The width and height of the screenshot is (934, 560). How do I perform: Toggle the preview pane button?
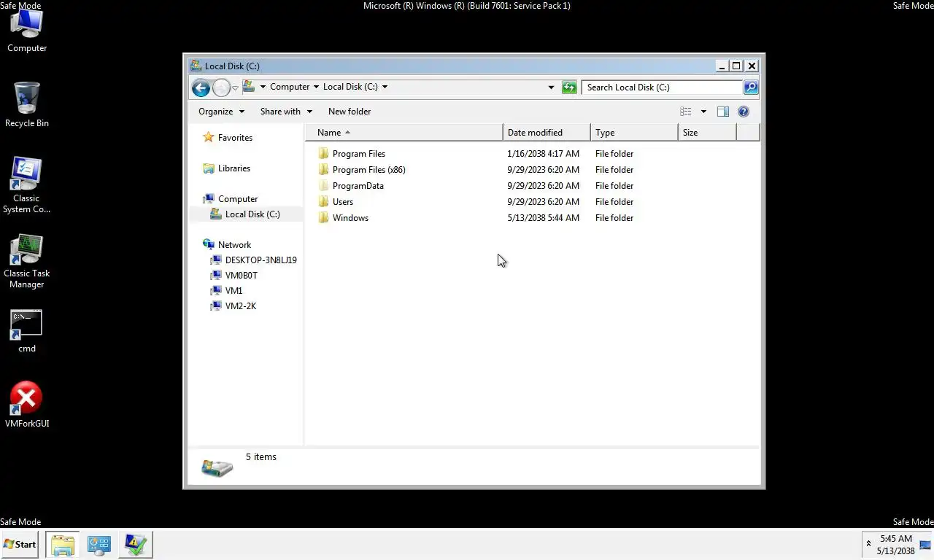pos(723,112)
